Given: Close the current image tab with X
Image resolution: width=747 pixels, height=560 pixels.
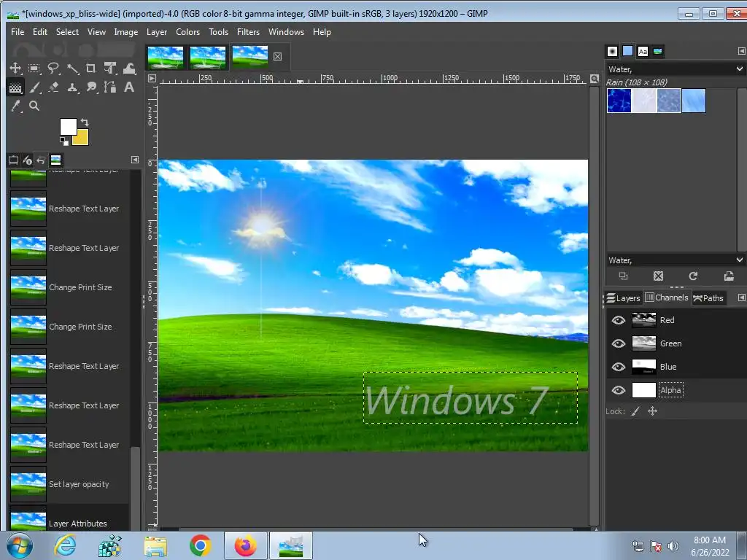Looking at the screenshot, I should coord(278,57).
